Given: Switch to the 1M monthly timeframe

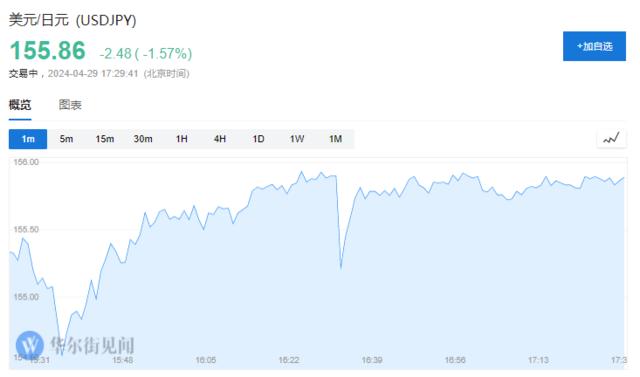Looking at the screenshot, I should coord(336,139).
